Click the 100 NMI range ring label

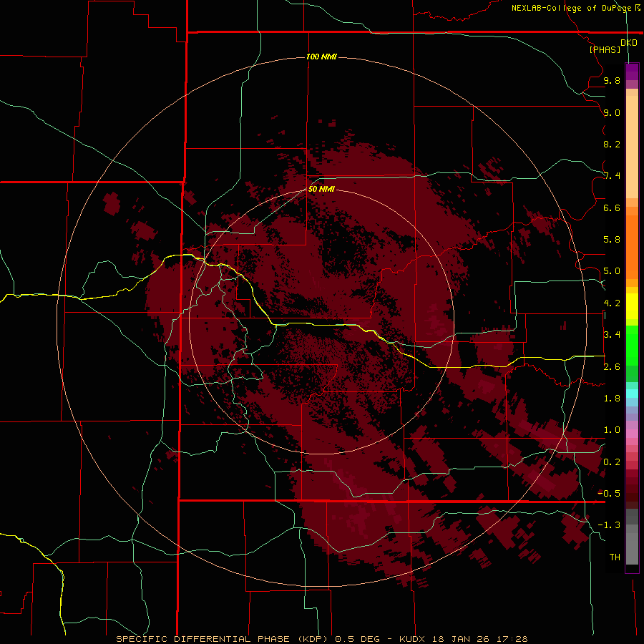point(321,57)
